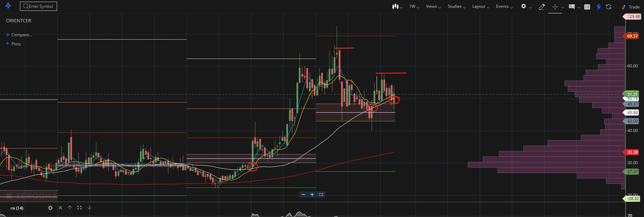Toggle the crosshair cursor tool
Image resolution: width=644 pixels, height=217 pixels.
pos(555,6)
